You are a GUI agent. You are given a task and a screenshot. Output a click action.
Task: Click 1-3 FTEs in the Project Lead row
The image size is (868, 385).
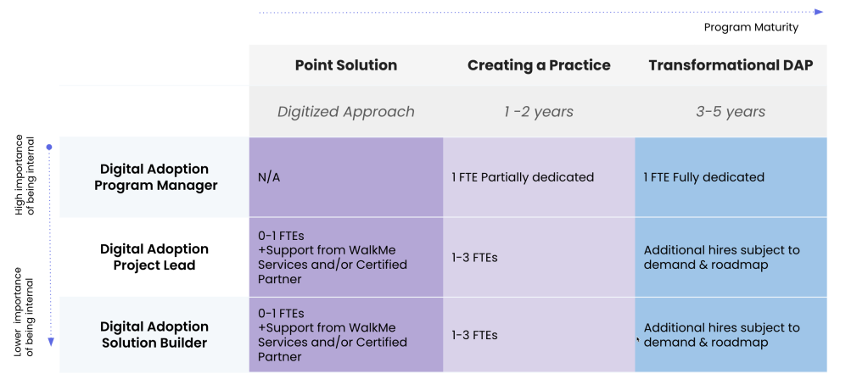(538, 257)
